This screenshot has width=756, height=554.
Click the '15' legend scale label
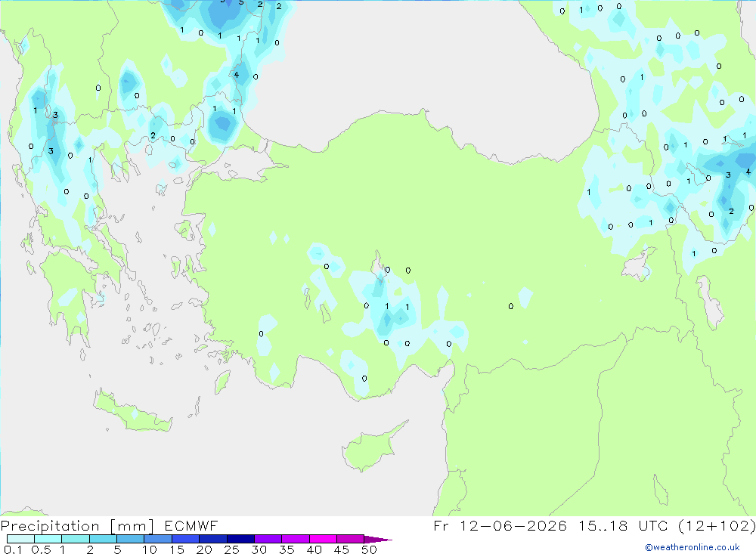pos(177,549)
